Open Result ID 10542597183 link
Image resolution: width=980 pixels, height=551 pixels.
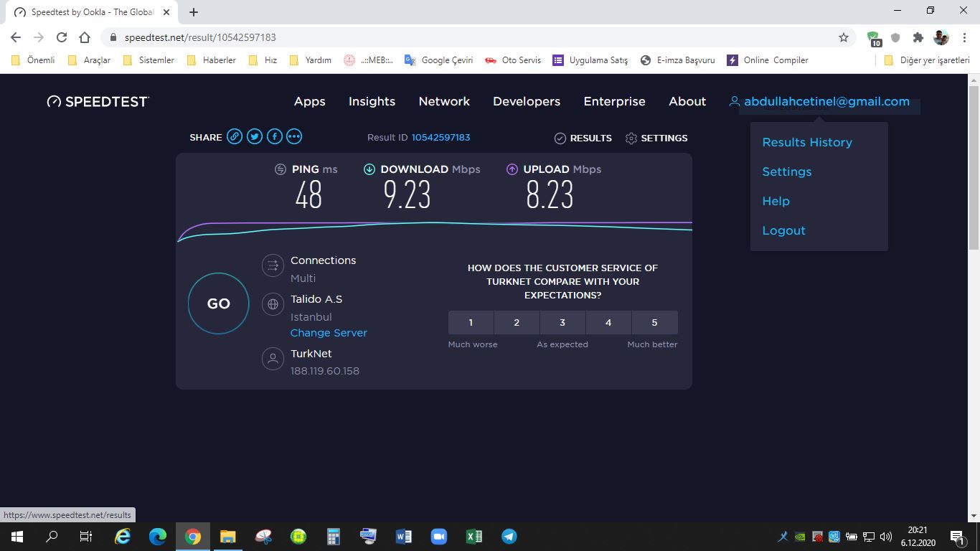(440, 137)
